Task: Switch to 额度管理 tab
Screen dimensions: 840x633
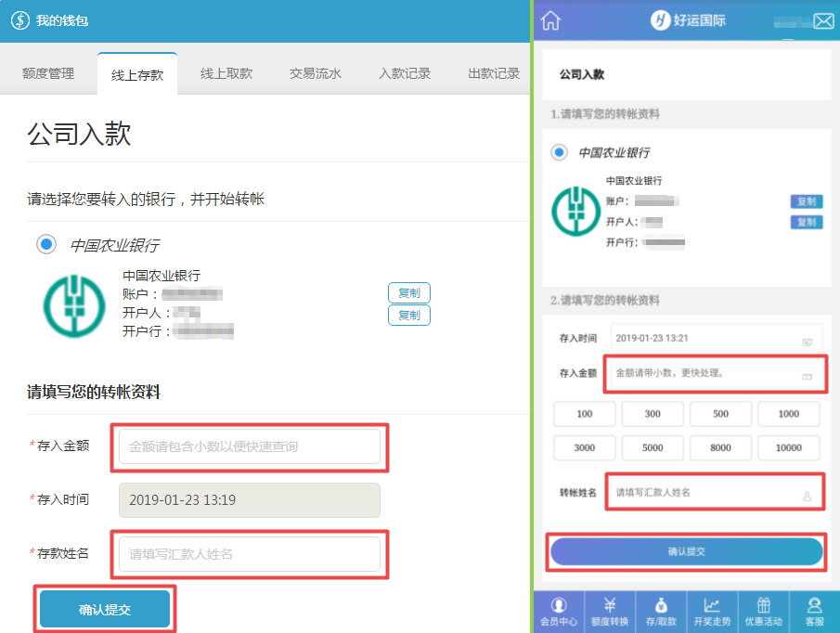Action: coord(48,74)
